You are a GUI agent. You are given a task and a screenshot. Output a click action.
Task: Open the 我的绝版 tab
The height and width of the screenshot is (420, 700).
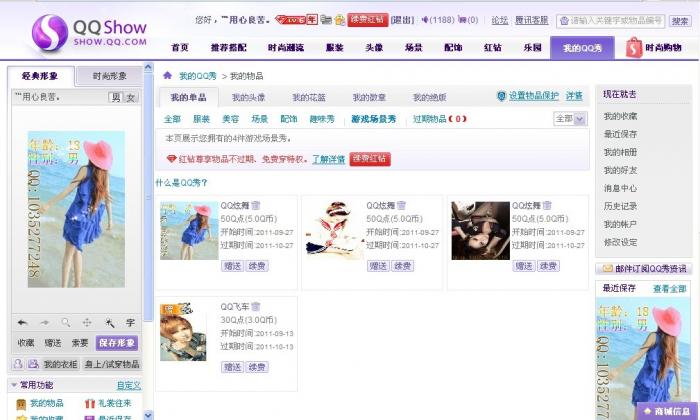pyautogui.click(x=429, y=97)
